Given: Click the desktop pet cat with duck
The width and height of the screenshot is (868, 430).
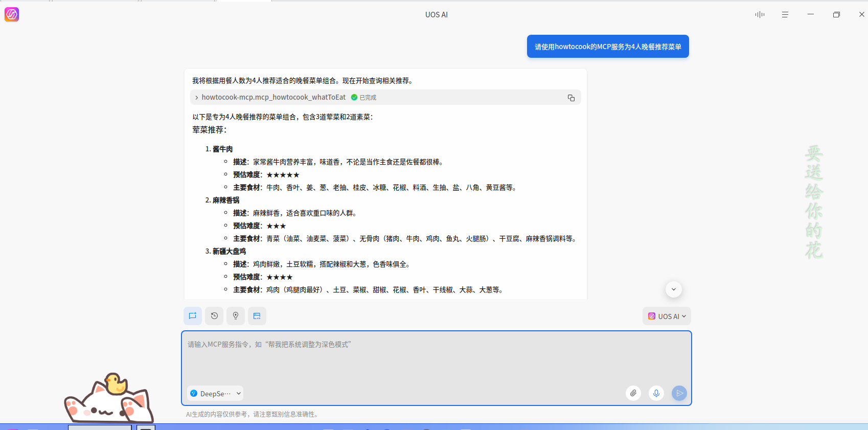Looking at the screenshot, I should pyautogui.click(x=109, y=398).
